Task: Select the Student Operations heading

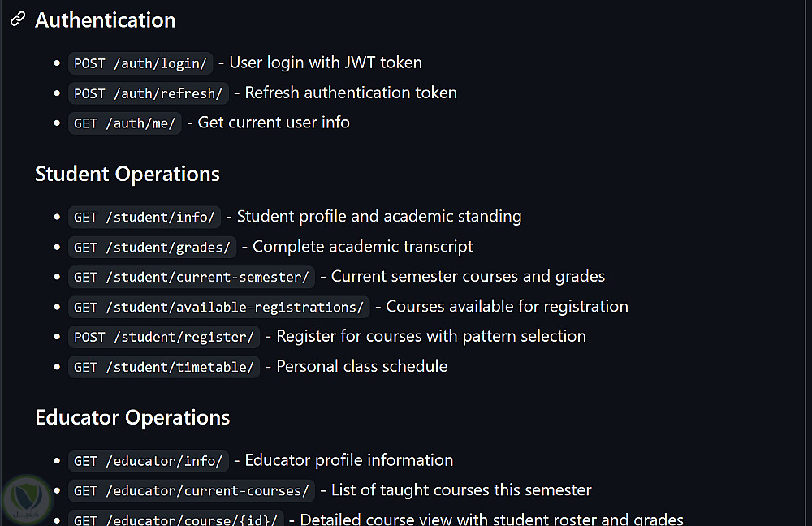Action: pyautogui.click(x=127, y=174)
